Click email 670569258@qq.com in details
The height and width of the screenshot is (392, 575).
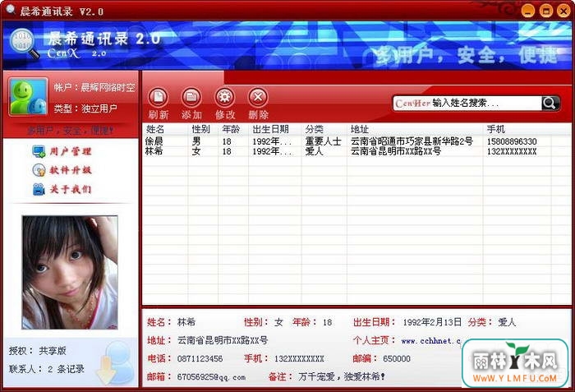tap(211, 377)
